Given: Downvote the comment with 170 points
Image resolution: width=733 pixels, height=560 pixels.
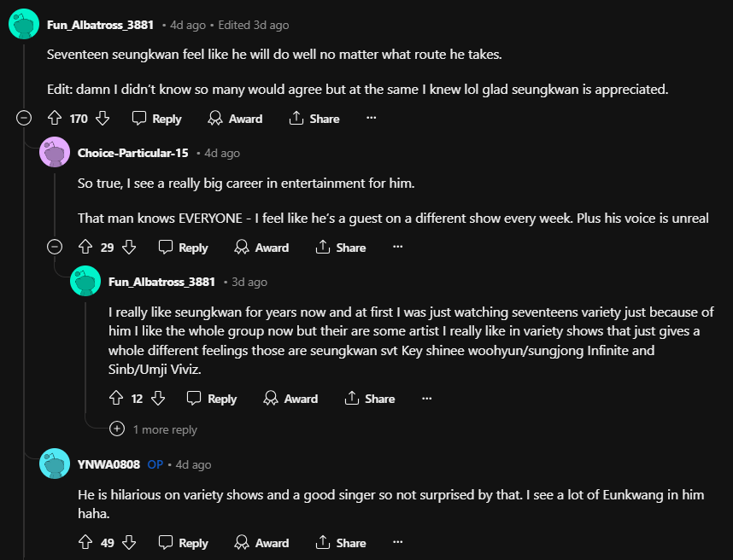Looking at the screenshot, I should (x=102, y=119).
